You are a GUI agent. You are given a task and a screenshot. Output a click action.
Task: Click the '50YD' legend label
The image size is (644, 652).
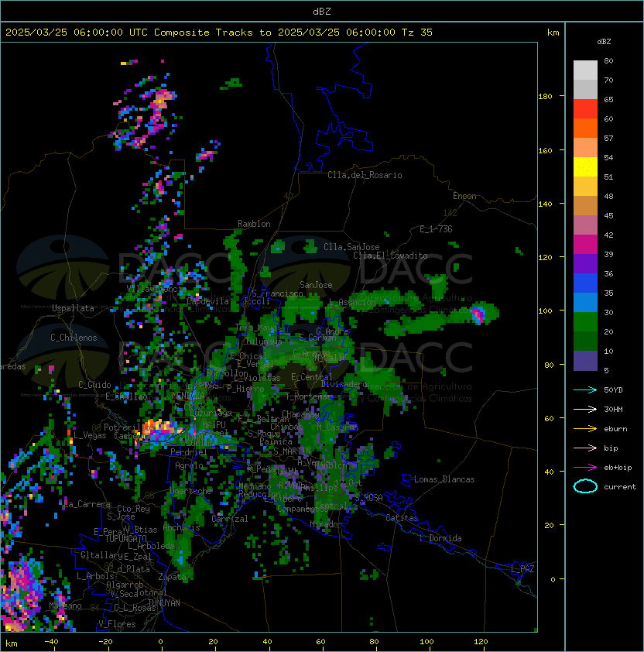click(x=613, y=390)
